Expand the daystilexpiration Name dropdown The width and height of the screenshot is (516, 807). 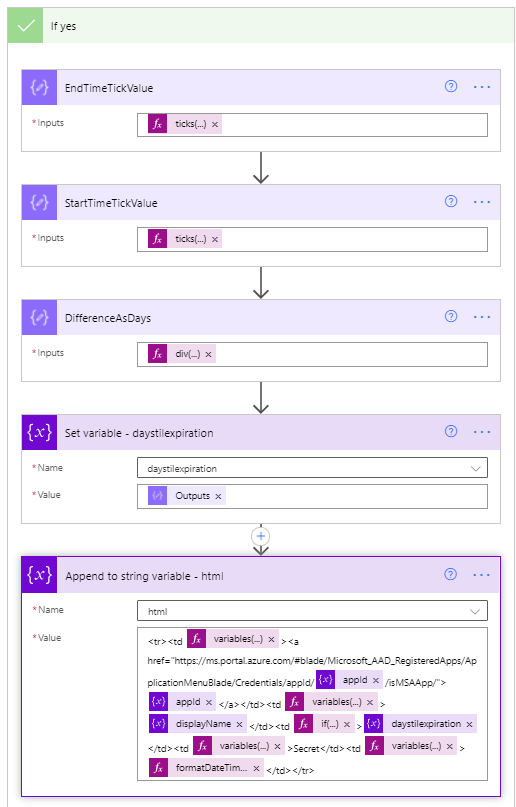[x=475, y=468]
